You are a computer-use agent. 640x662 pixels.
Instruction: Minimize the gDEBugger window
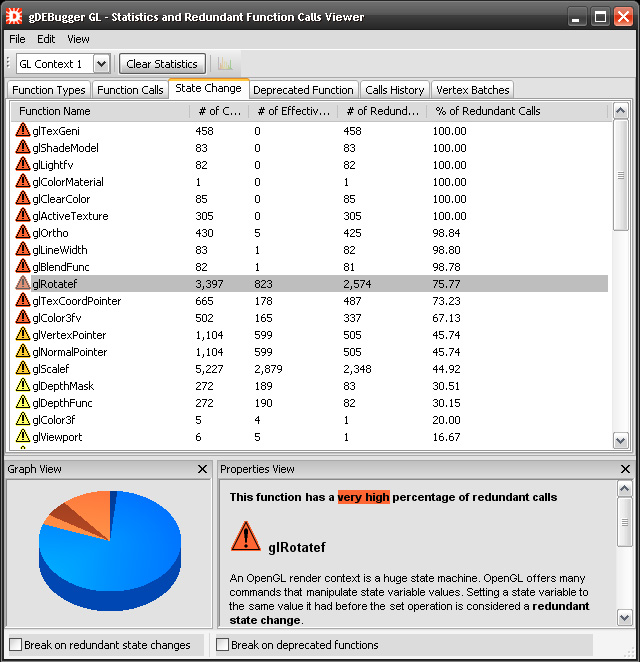[575, 17]
